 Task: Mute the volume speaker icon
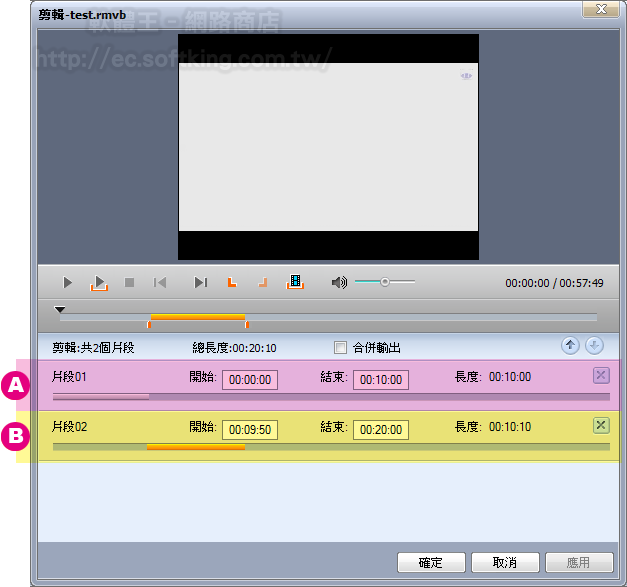click(339, 283)
